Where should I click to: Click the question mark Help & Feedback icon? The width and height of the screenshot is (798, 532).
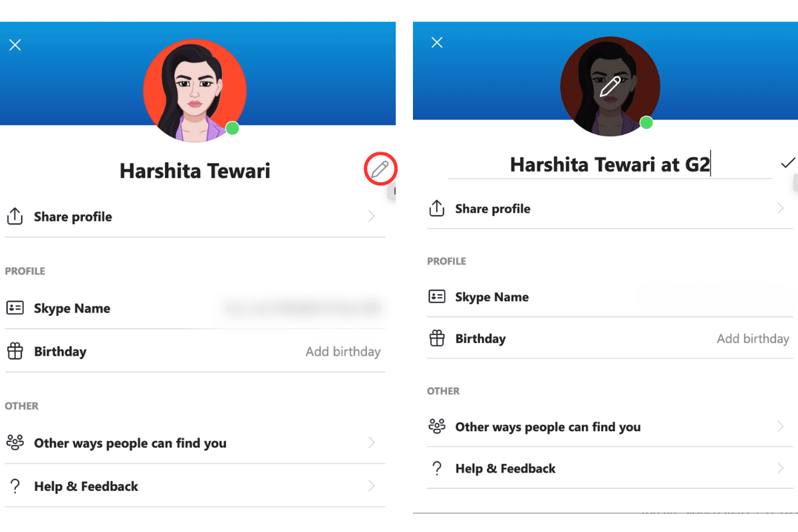pyautogui.click(x=15, y=485)
